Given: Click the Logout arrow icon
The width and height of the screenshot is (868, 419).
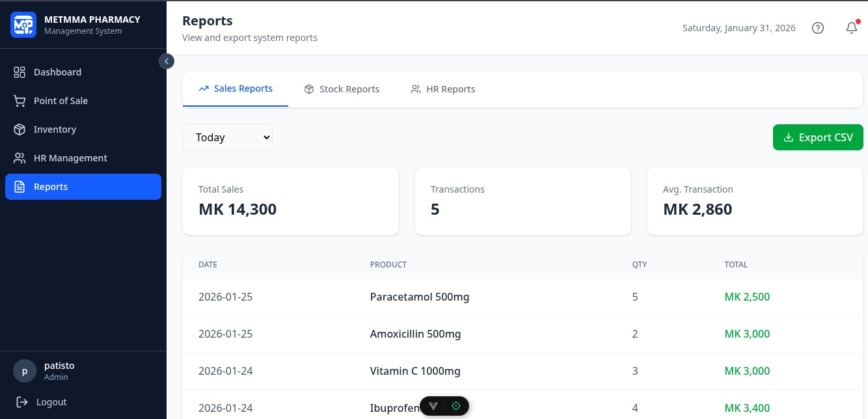Looking at the screenshot, I should 22,402.
